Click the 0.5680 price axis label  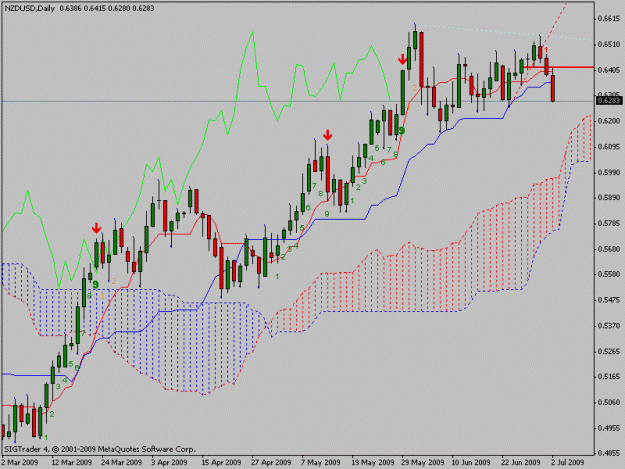point(609,249)
